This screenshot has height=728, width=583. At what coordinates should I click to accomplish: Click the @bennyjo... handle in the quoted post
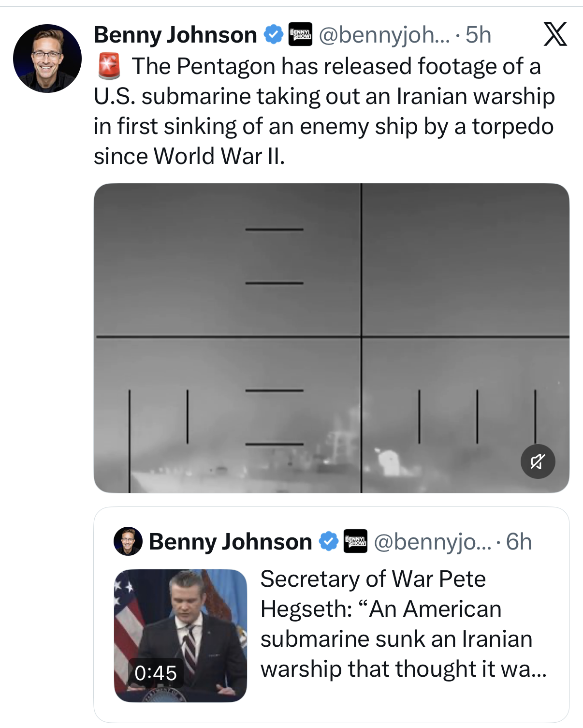(x=432, y=541)
